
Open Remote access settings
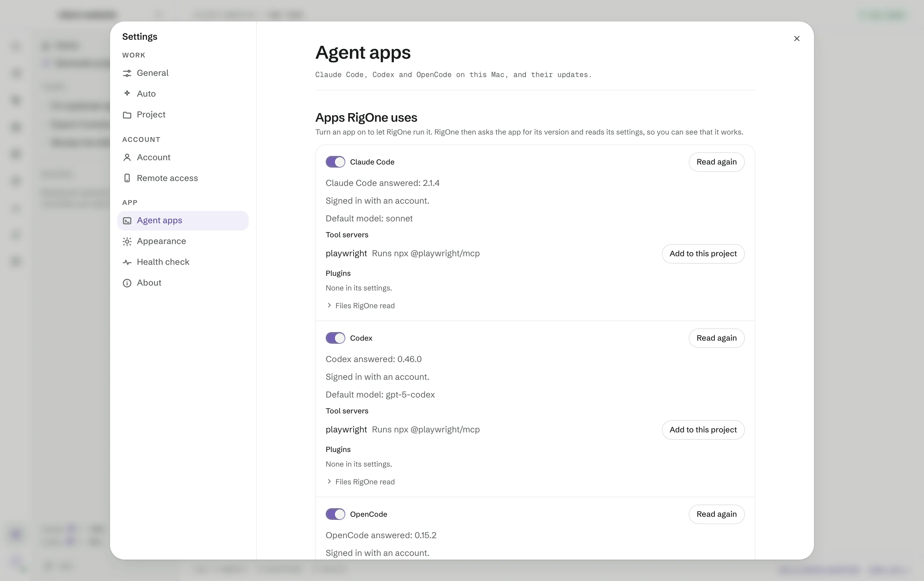[x=183, y=178]
